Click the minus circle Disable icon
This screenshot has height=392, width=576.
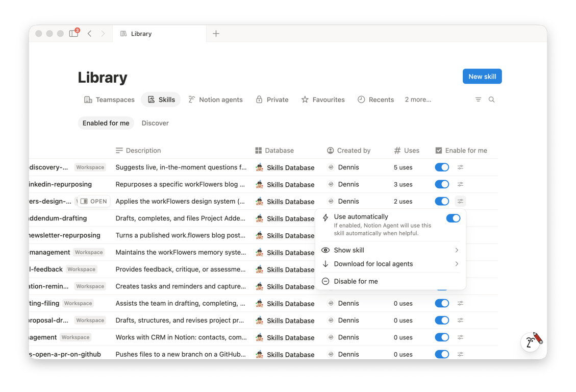(325, 281)
